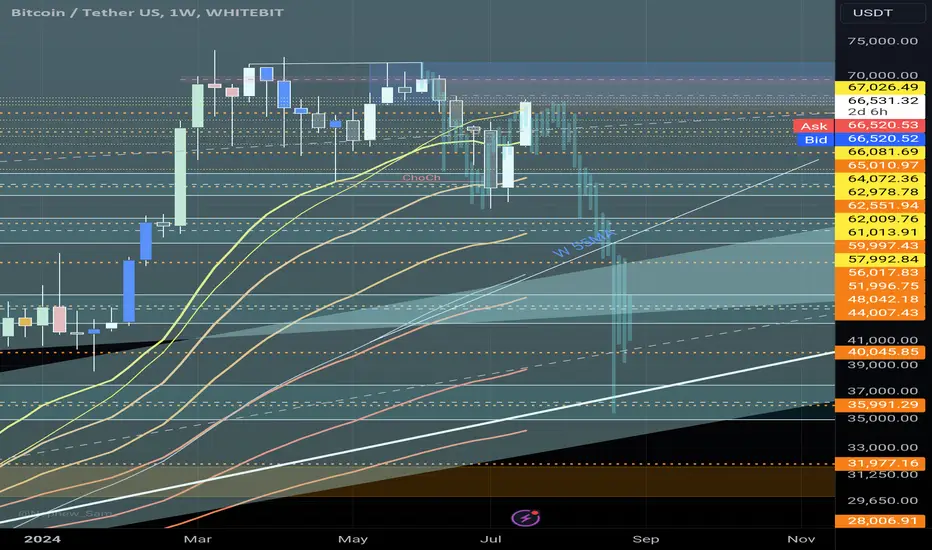Viewport: 932px width, 550px height.
Task: Click the 70,000.00 price scale tick
Action: pyautogui.click(x=883, y=76)
